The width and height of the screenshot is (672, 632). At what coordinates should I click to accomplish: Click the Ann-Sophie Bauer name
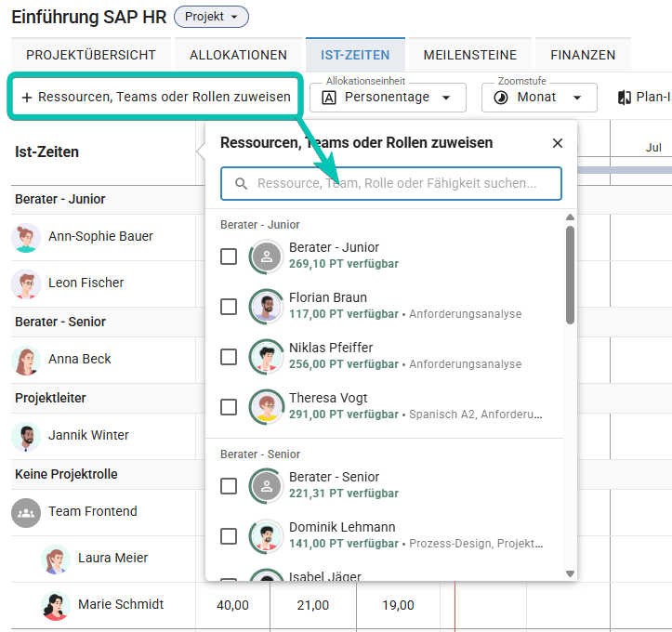(x=100, y=236)
